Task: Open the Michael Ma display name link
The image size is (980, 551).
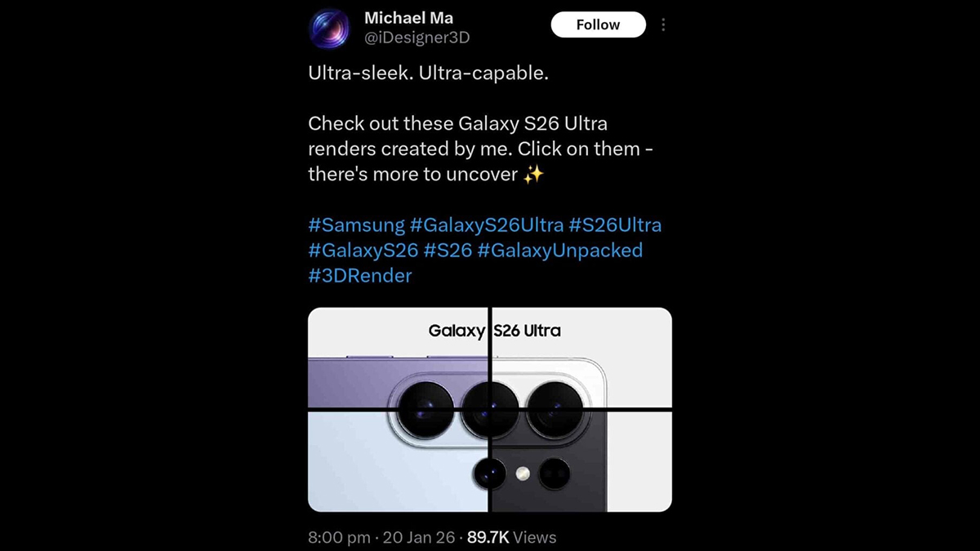Action: point(408,17)
